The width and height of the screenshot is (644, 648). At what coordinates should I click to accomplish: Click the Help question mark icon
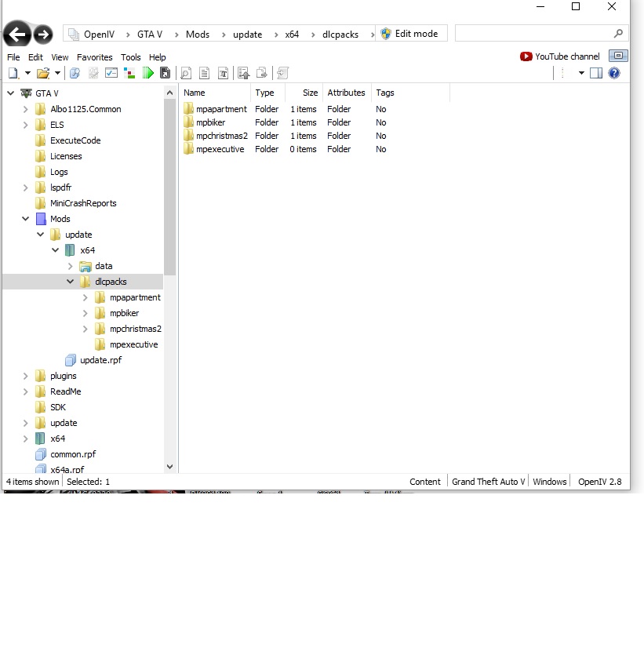614,73
